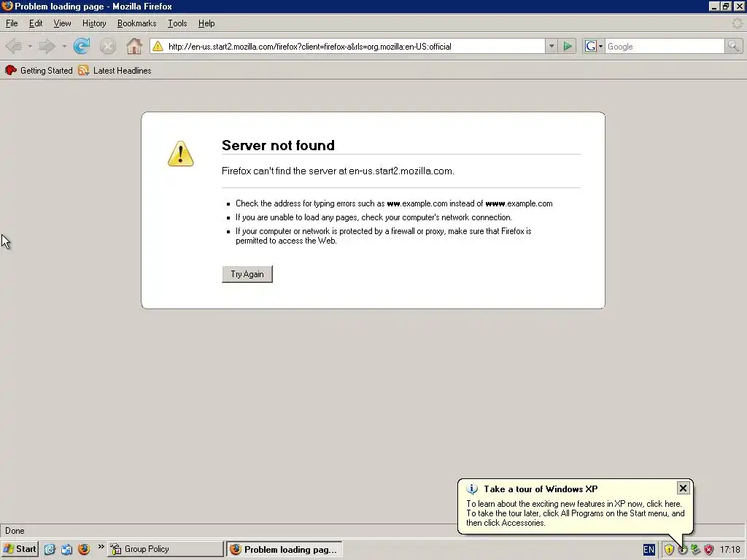The height and width of the screenshot is (560, 747).
Task: Go back using the Back arrow button
Action: pyautogui.click(x=13, y=46)
